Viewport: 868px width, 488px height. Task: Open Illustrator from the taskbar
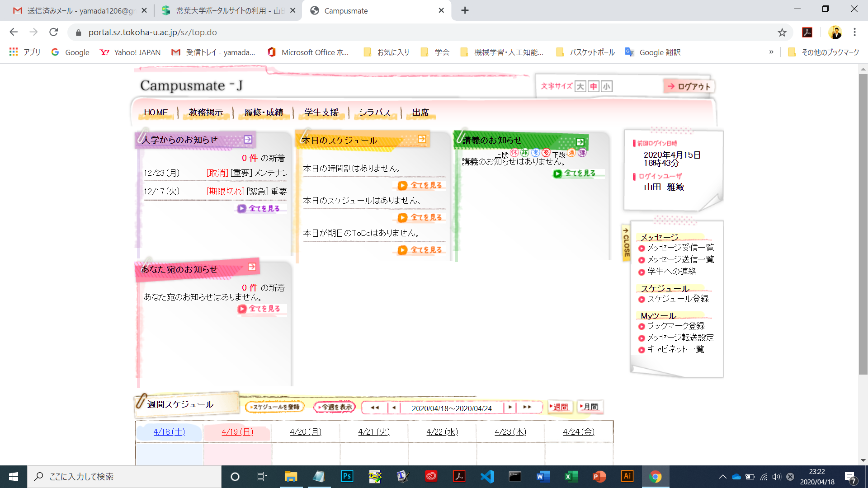[627, 476]
